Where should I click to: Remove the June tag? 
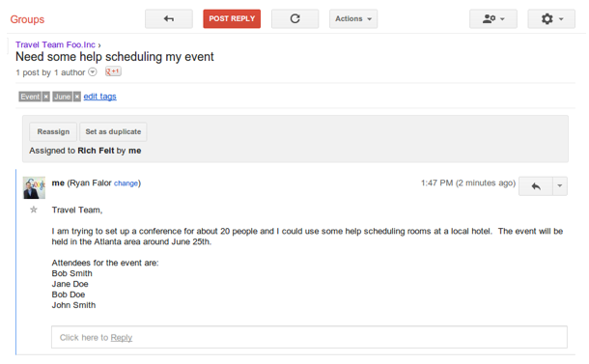coord(77,97)
